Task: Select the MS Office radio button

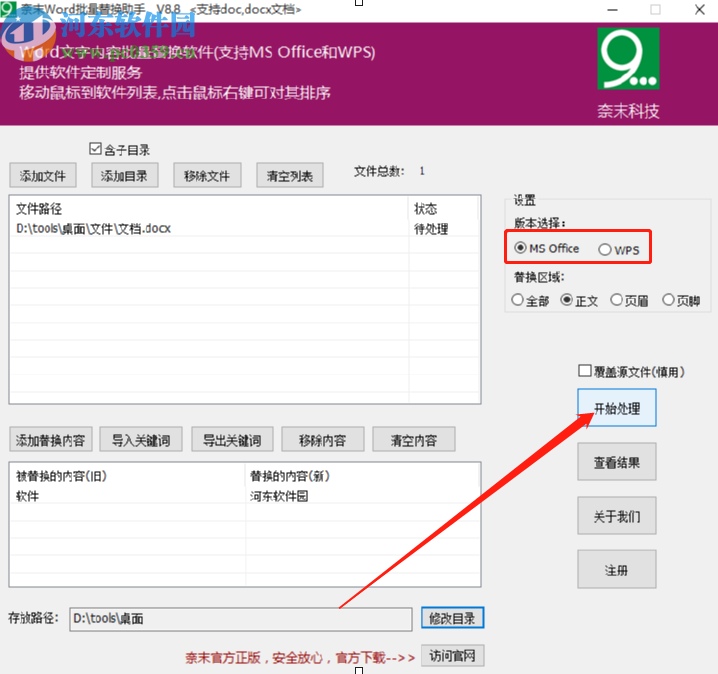Action: pos(520,248)
